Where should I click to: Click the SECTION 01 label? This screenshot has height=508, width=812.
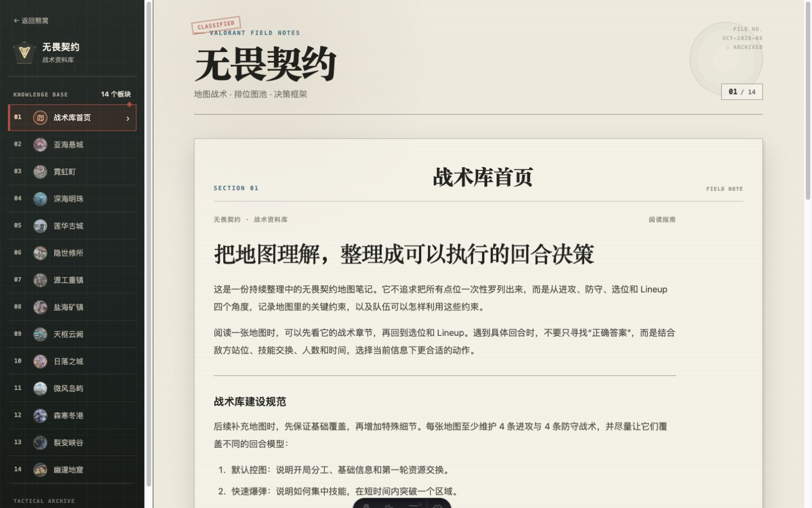[236, 188]
